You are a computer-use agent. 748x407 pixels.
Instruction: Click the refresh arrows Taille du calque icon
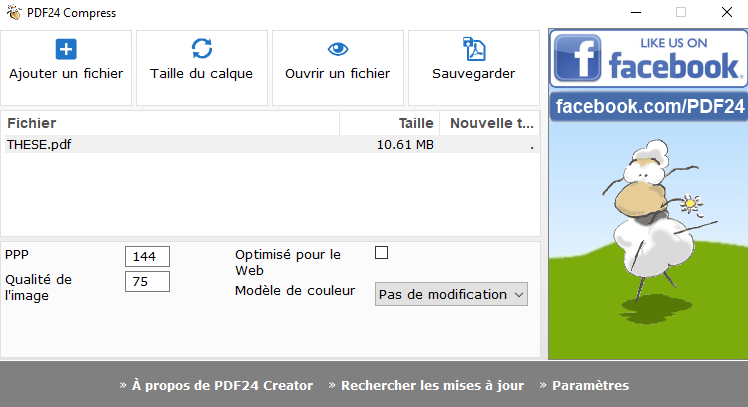pos(202,49)
